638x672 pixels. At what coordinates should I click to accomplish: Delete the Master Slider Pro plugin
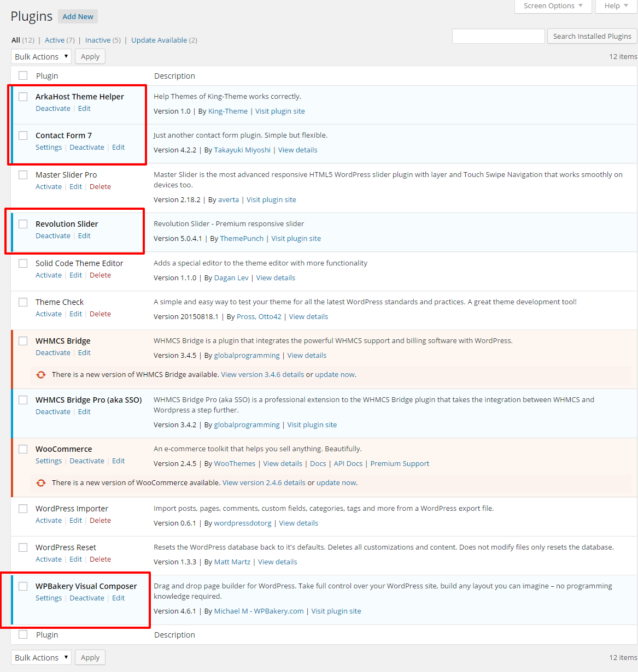point(100,187)
